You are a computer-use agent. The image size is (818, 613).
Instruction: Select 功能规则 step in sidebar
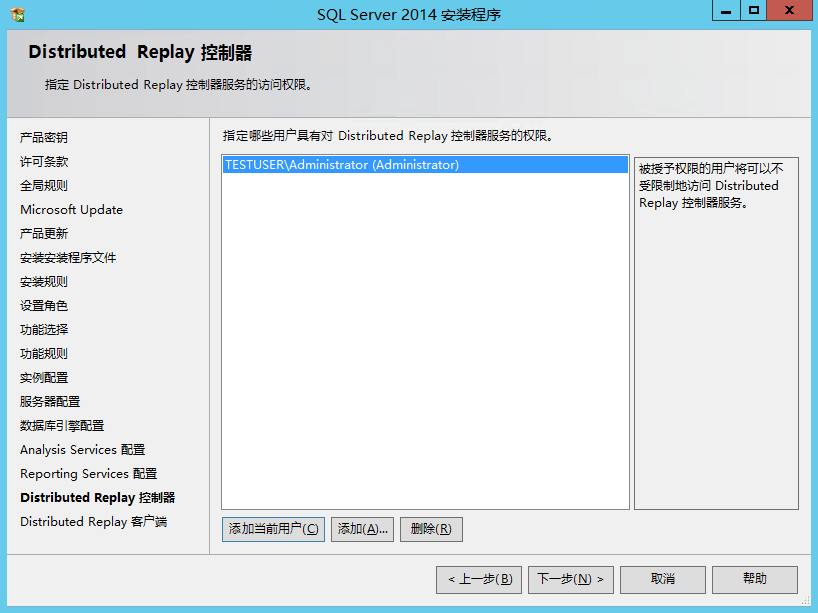pyautogui.click(x=44, y=353)
